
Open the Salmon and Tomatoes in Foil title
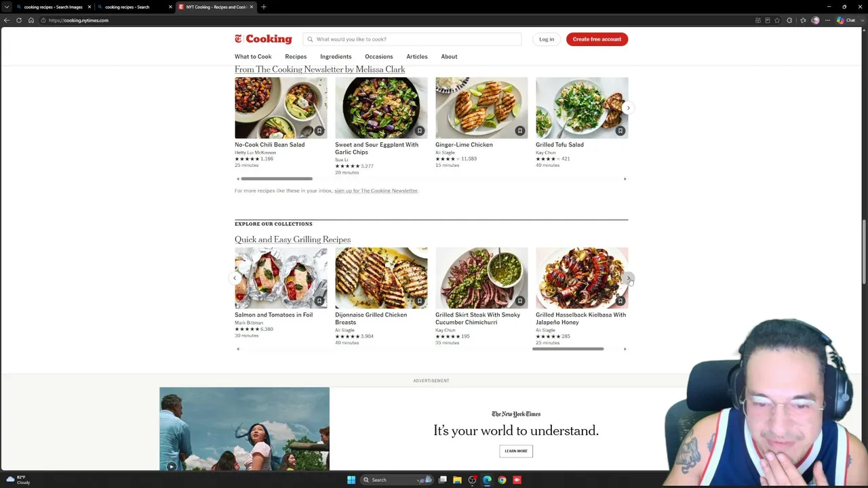273,315
